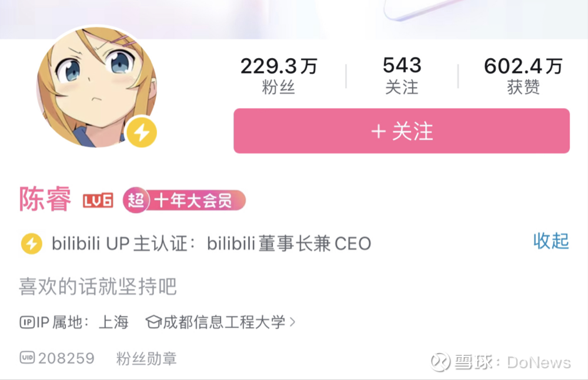Follow the user with + 关注 button
Screen dimensions: 588x380
tap(402, 131)
